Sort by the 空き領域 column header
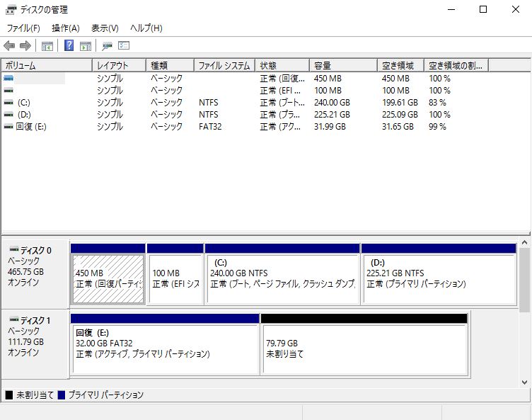532x420 pixels. 400,65
